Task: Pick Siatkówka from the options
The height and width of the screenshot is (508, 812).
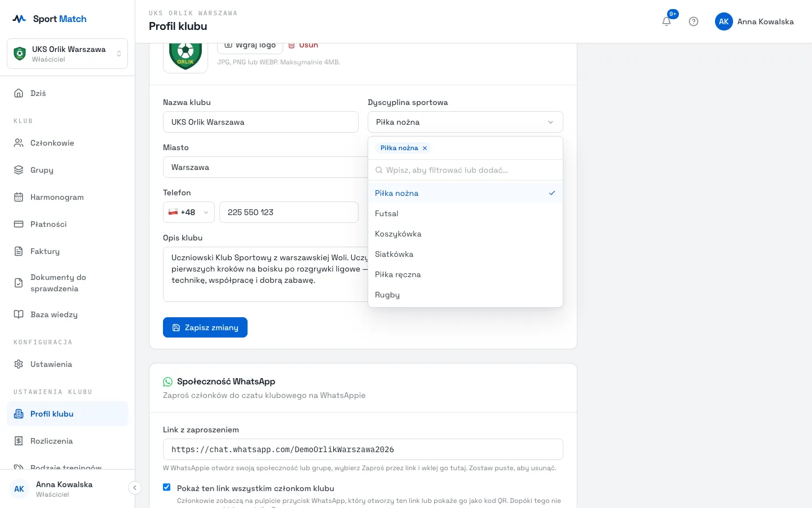Action: click(x=465, y=254)
